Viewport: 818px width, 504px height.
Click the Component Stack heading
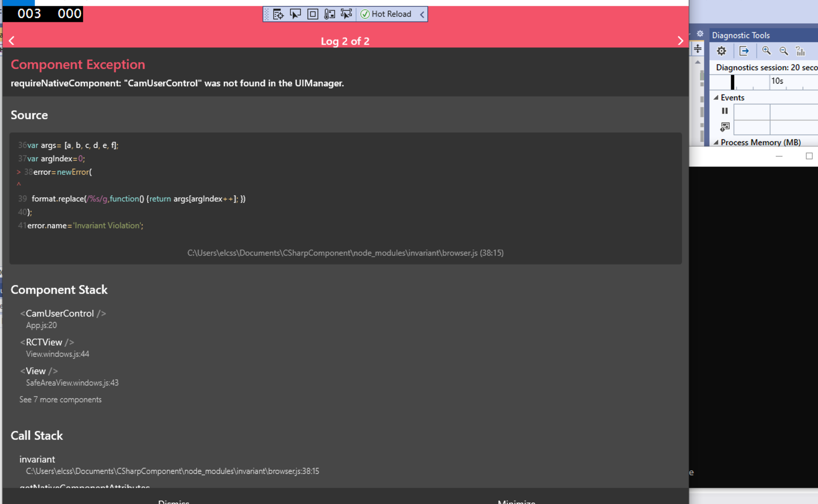pyautogui.click(x=59, y=289)
